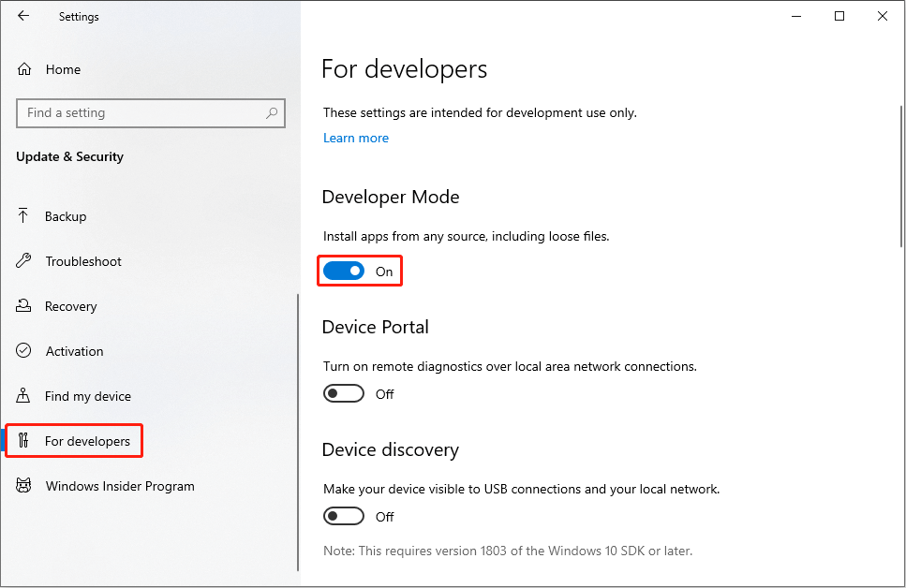Viewport: 906px width, 588px height.
Task: Select the Troubleshoot wrench icon
Action: pyautogui.click(x=23, y=261)
